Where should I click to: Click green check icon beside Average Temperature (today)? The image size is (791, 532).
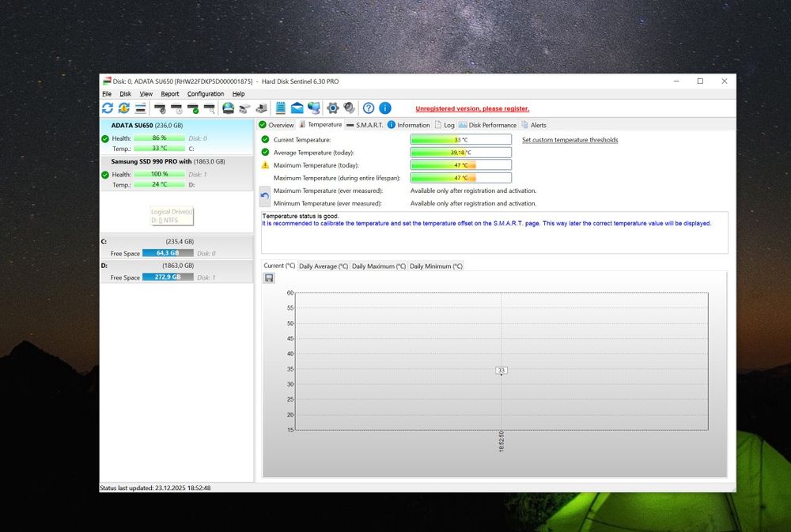click(265, 152)
